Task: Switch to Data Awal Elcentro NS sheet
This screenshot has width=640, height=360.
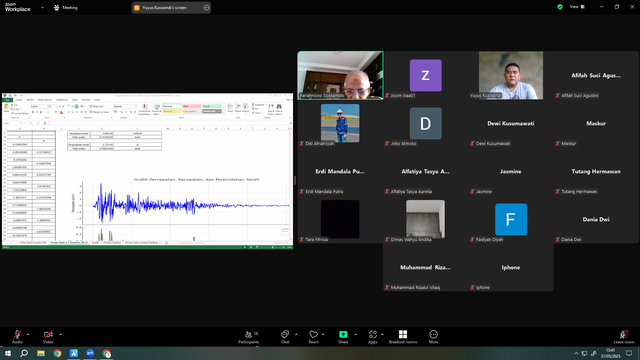Action: pyautogui.click(x=33, y=242)
